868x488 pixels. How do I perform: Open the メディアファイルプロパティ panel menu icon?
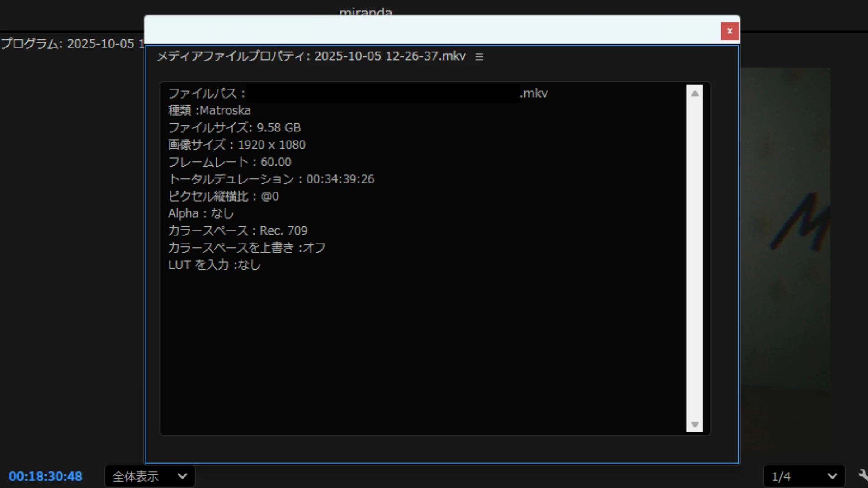tap(479, 57)
